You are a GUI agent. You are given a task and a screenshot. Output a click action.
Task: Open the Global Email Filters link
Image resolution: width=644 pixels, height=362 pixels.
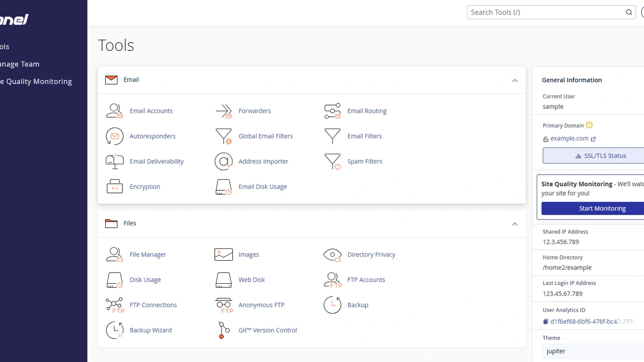[x=266, y=136]
